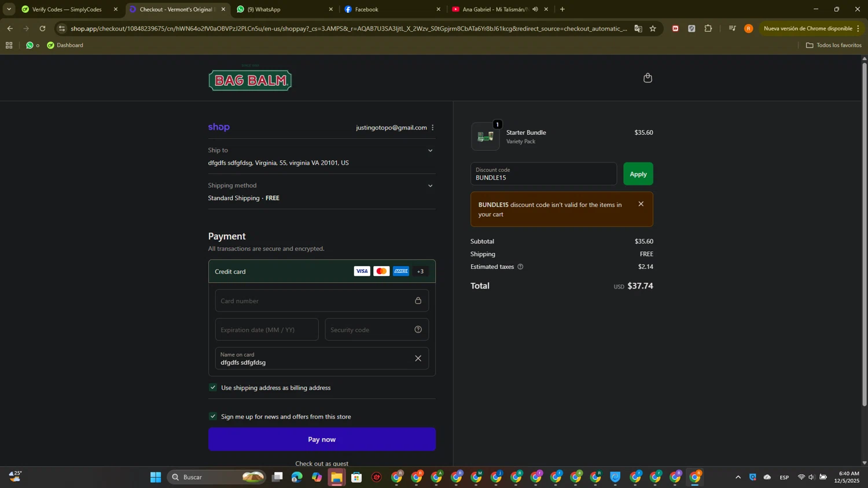Open the Dashboard bookmark
Image resolution: width=868 pixels, height=488 pixels.
65,45
